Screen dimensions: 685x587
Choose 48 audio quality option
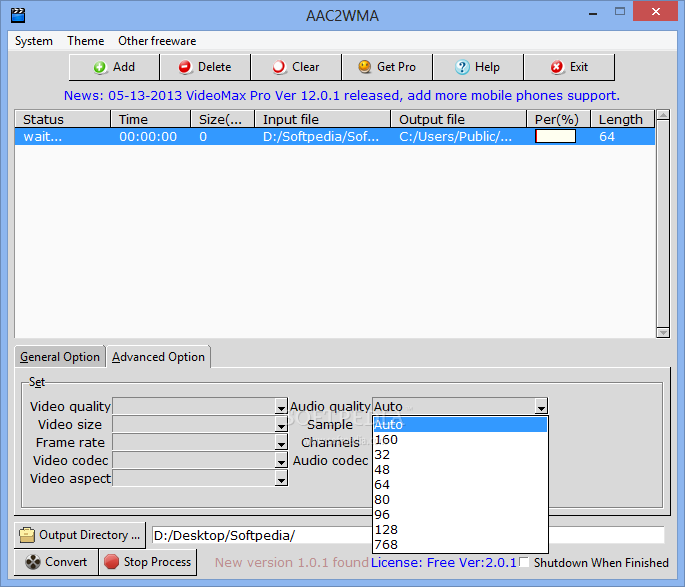coord(460,470)
